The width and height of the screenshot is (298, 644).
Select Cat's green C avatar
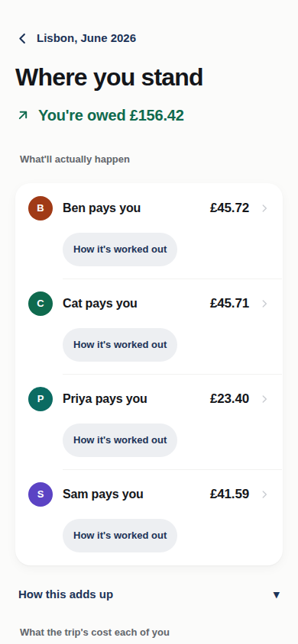coord(40,304)
